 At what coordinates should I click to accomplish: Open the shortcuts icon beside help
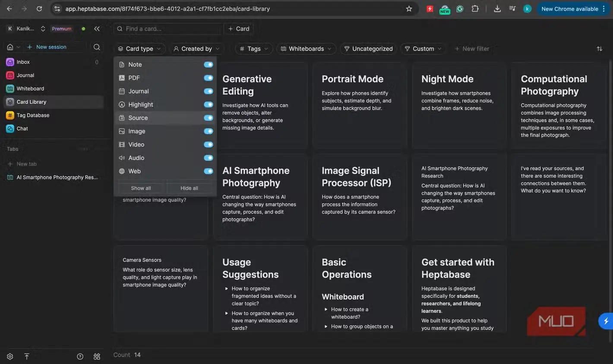tap(97, 357)
